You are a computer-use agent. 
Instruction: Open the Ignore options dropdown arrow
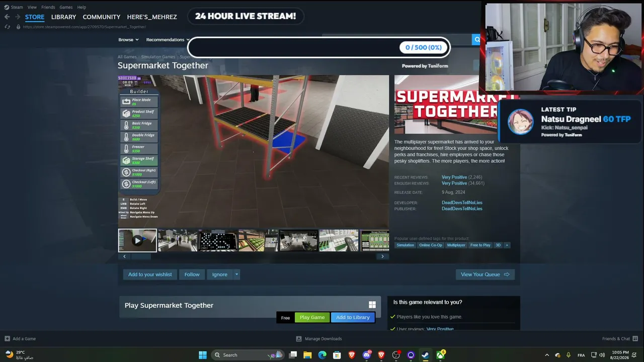pos(236,275)
